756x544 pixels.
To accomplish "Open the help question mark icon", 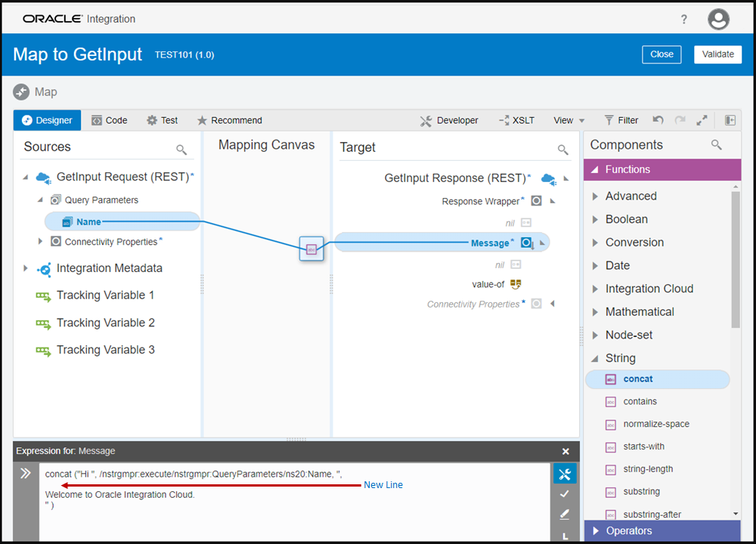I will pyautogui.click(x=683, y=20).
